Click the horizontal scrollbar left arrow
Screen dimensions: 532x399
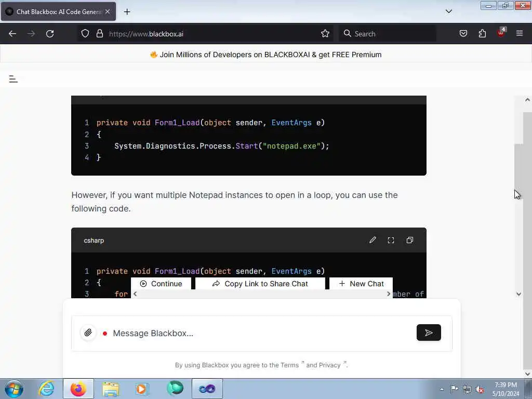(135, 294)
